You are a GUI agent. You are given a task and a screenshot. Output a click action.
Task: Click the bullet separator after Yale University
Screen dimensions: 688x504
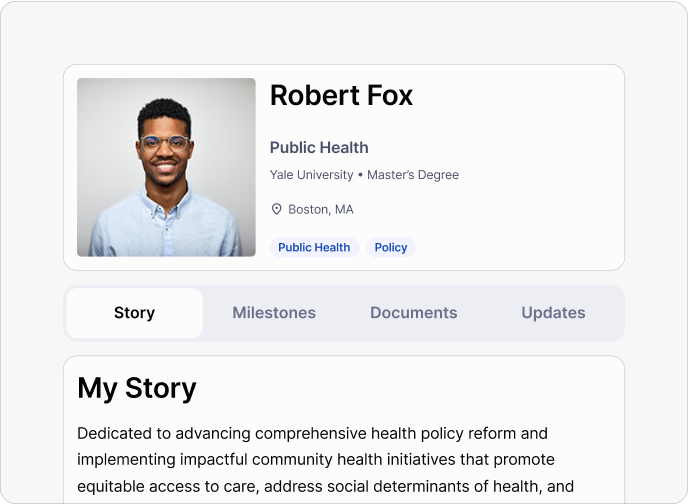[x=360, y=175]
